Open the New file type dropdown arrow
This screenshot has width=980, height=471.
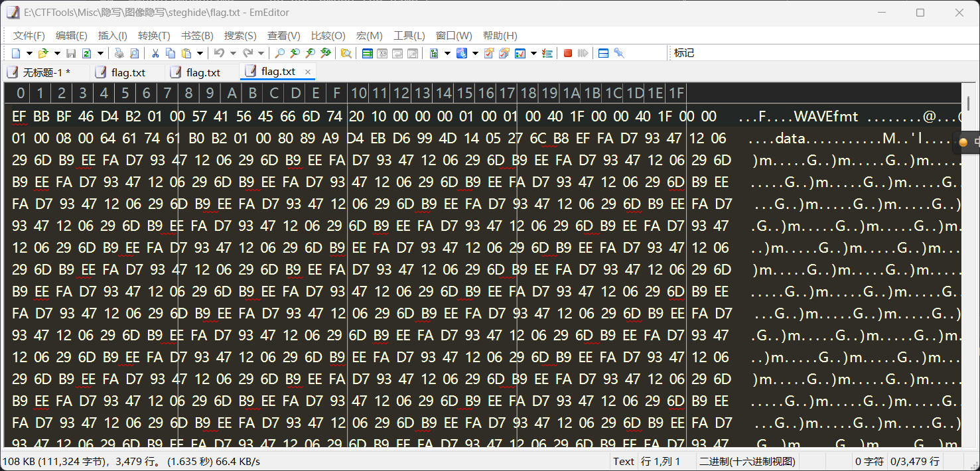click(x=29, y=53)
